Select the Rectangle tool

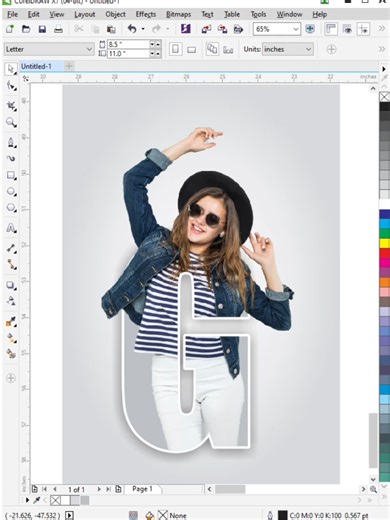click(11, 175)
